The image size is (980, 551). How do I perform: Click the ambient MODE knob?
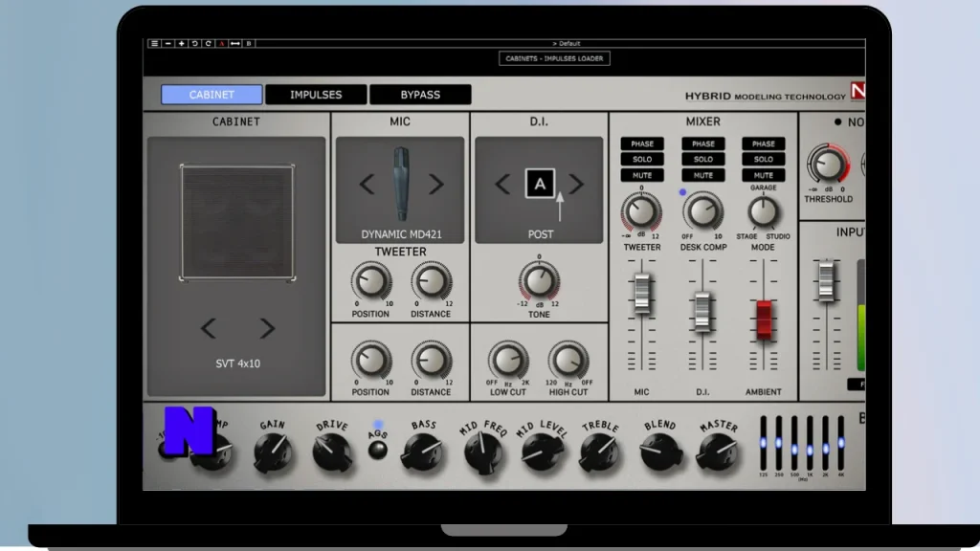coord(763,212)
